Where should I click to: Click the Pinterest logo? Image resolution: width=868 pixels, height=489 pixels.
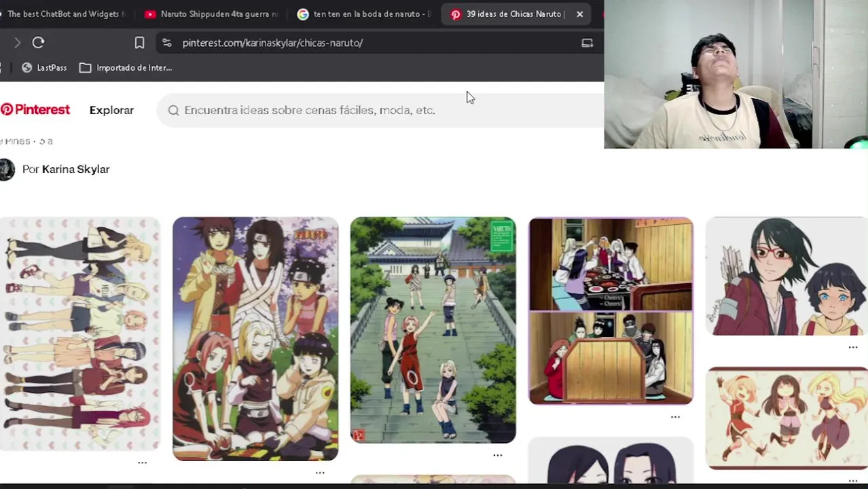(35, 110)
